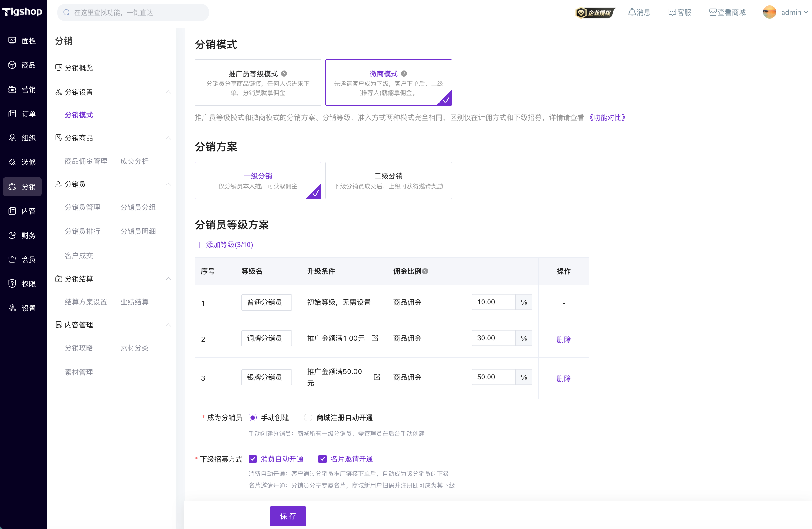The width and height of the screenshot is (812, 529).
Task: Click the help icon beside 微商模式
Action: (x=403, y=73)
